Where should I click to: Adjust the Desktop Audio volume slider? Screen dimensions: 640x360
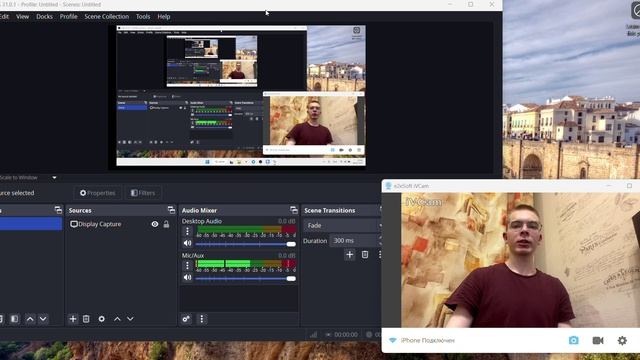[x=246, y=244]
